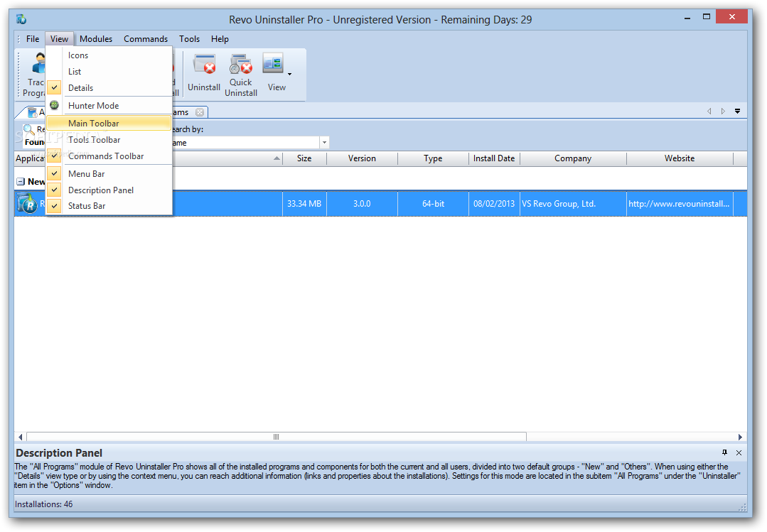Sort by the Website column
Screen dimensions: 767x532
point(680,158)
